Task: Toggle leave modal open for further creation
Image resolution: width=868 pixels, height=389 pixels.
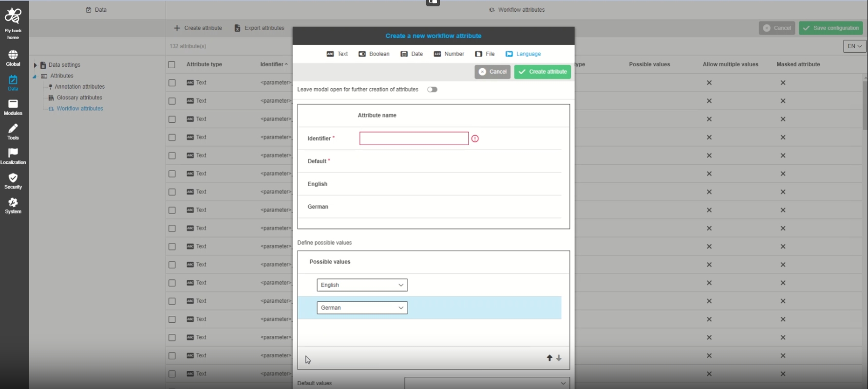Action: 432,90
